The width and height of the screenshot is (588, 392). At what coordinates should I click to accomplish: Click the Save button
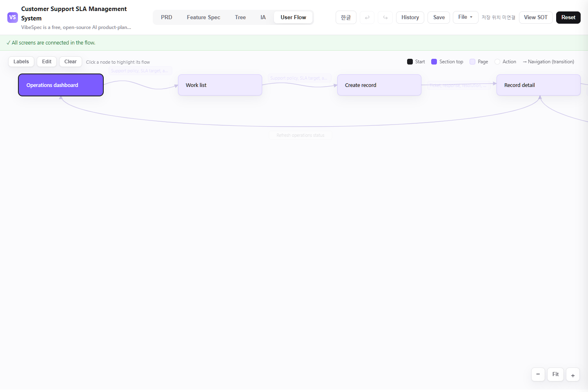[439, 18]
